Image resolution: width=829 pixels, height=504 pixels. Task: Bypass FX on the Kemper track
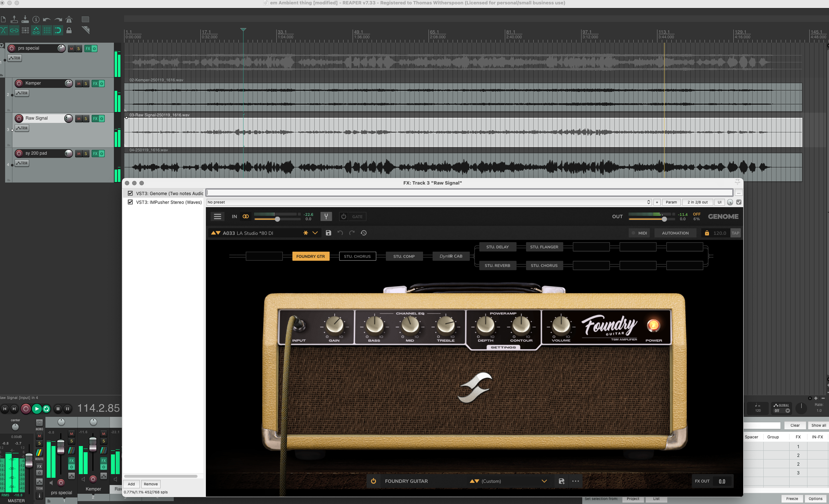click(102, 84)
